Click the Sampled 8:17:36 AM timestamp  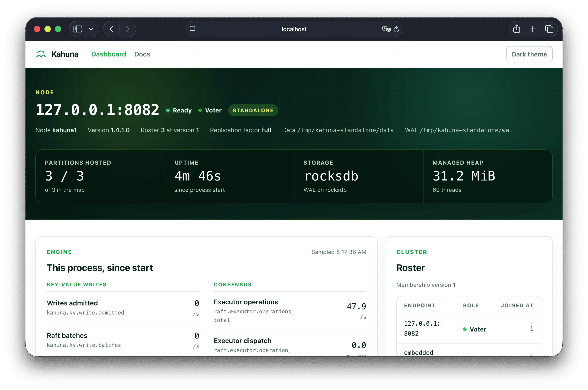[339, 252]
